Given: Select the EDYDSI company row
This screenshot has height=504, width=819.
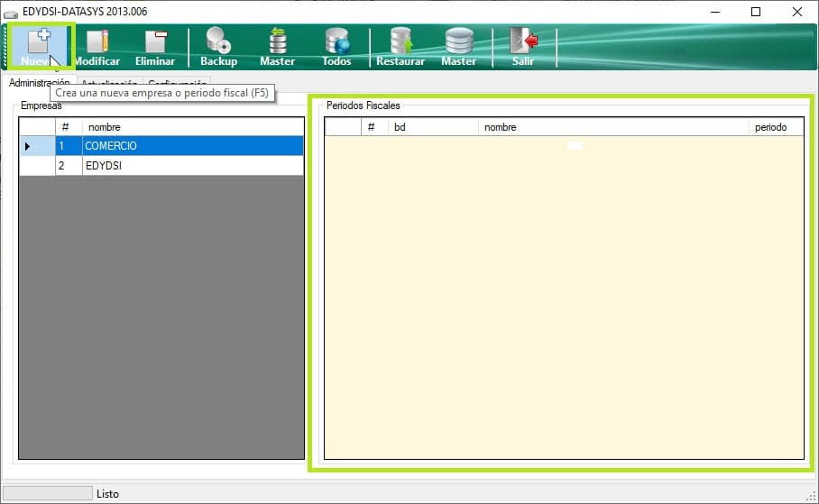Looking at the screenshot, I should tap(192, 166).
